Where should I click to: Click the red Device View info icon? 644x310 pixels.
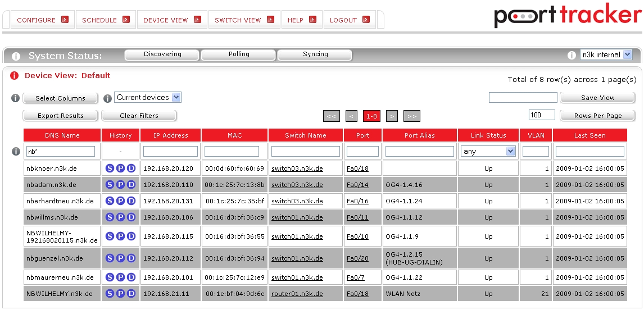tap(14, 76)
